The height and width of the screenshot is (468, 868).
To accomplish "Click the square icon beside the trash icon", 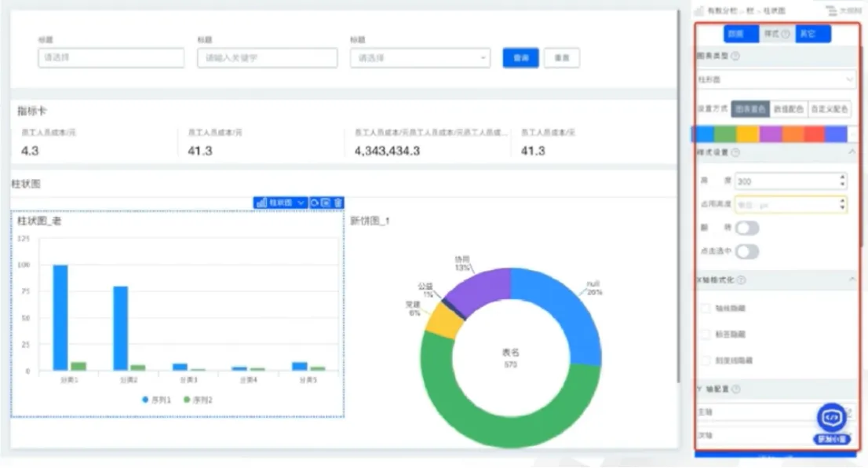I will (x=326, y=203).
